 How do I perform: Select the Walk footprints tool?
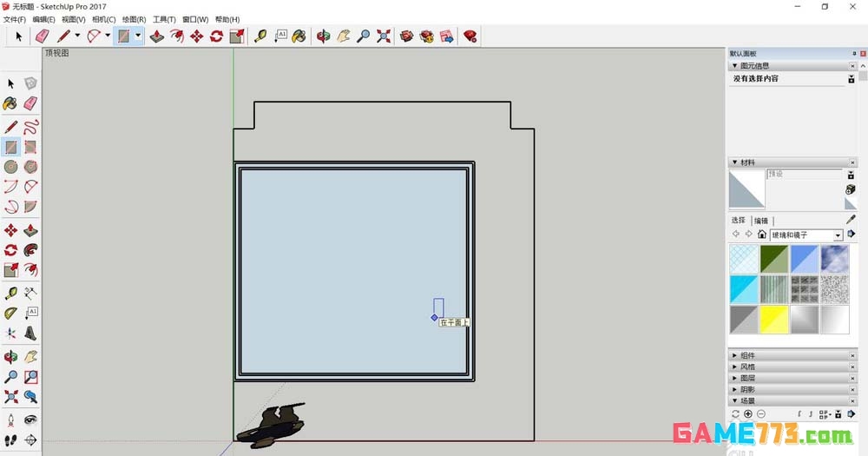pyautogui.click(x=10, y=440)
